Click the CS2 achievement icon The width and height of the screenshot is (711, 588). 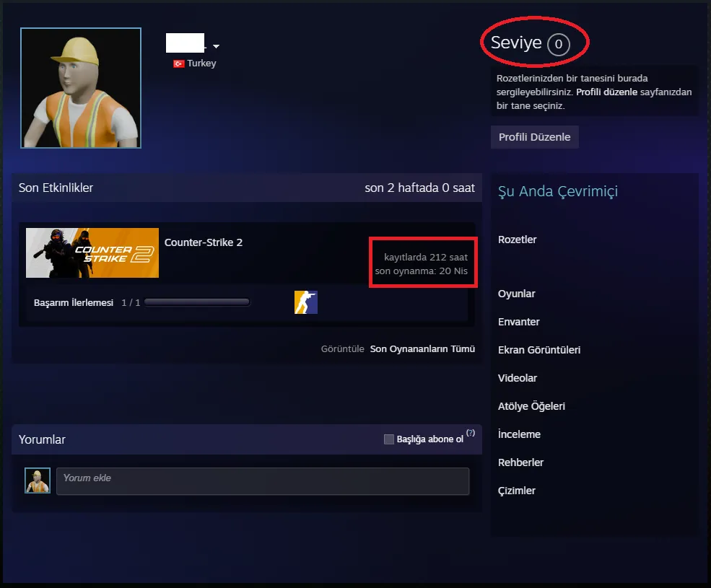click(x=306, y=302)
